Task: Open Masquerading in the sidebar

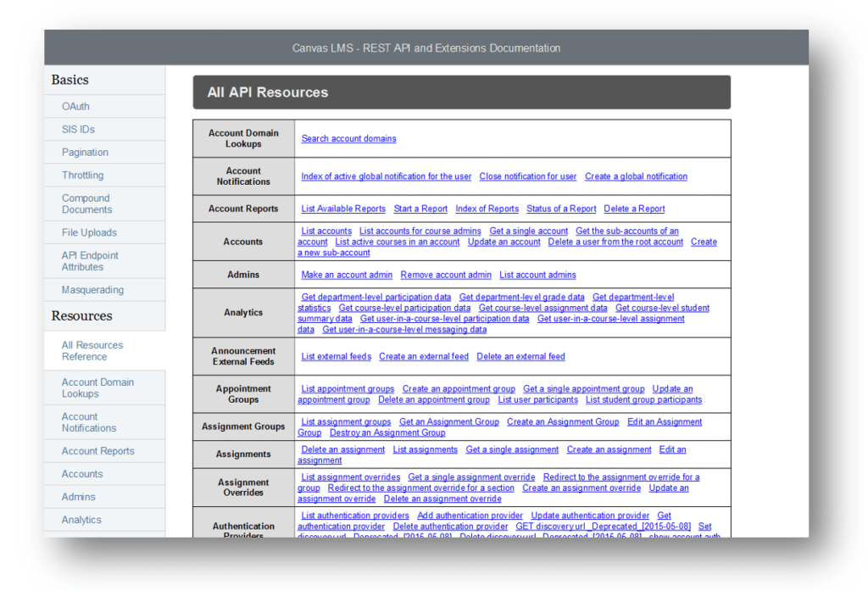Action: pos(92,290)
